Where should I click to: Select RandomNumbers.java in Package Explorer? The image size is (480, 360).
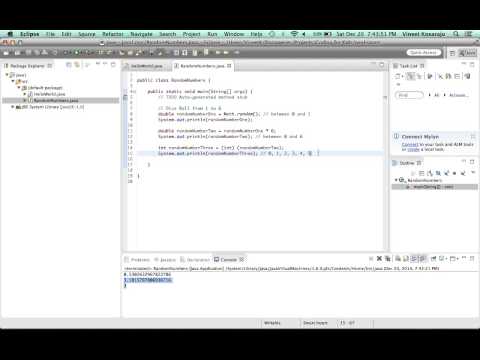[x=56, y=100]
